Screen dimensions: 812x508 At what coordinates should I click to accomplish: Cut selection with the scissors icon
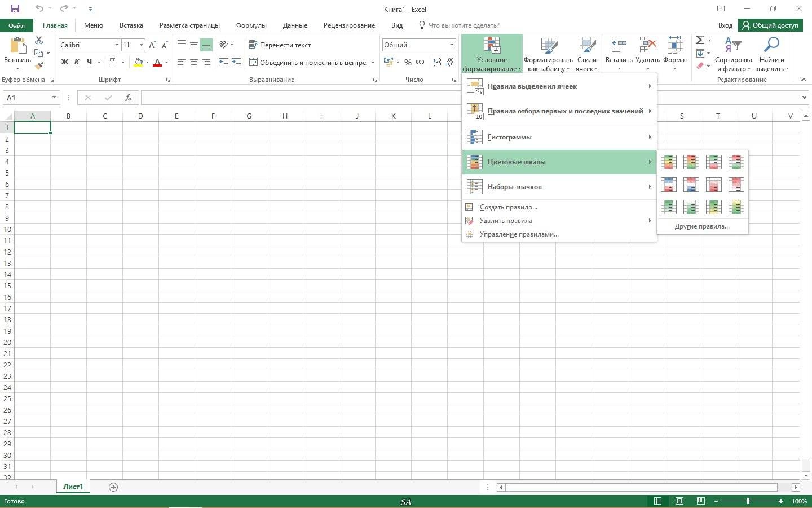click(x=39, y=40)
